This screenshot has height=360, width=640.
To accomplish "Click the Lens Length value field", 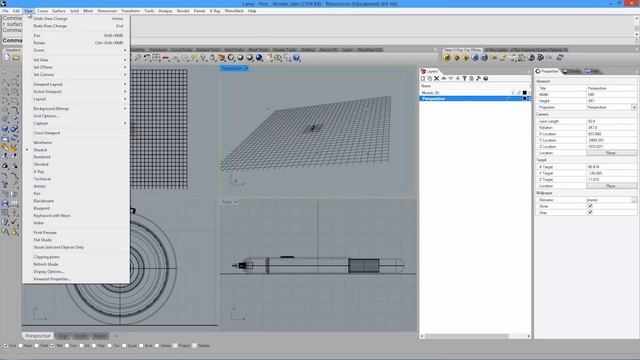I will tap(611, 122).
